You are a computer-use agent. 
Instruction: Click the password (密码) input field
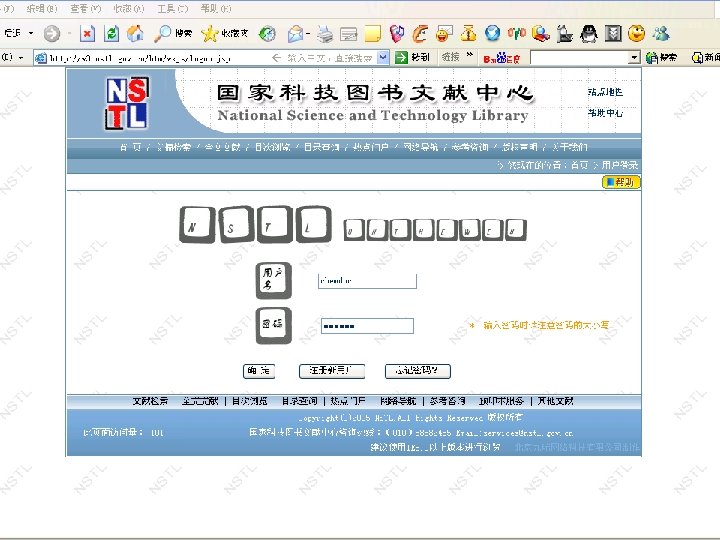[367, 326]
